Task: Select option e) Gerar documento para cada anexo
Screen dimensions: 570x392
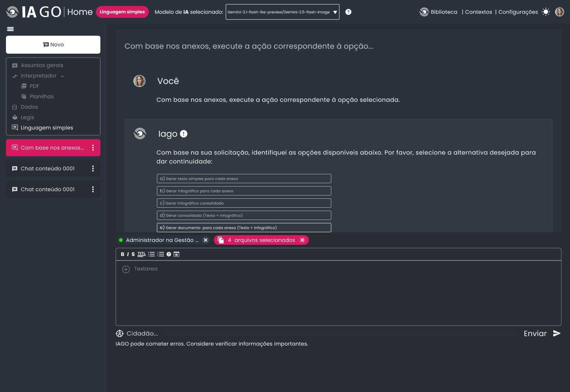Action: click(244, 228)
